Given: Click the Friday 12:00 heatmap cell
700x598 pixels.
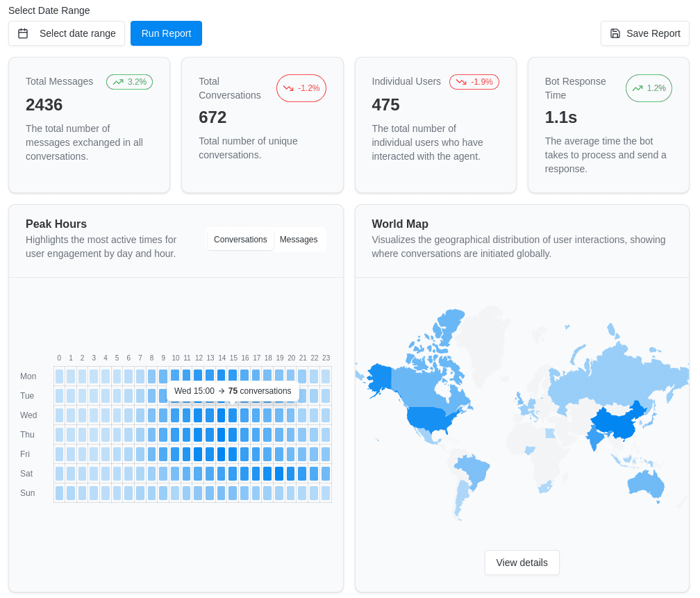Looking at the screenshot, I should coord(198,454).
